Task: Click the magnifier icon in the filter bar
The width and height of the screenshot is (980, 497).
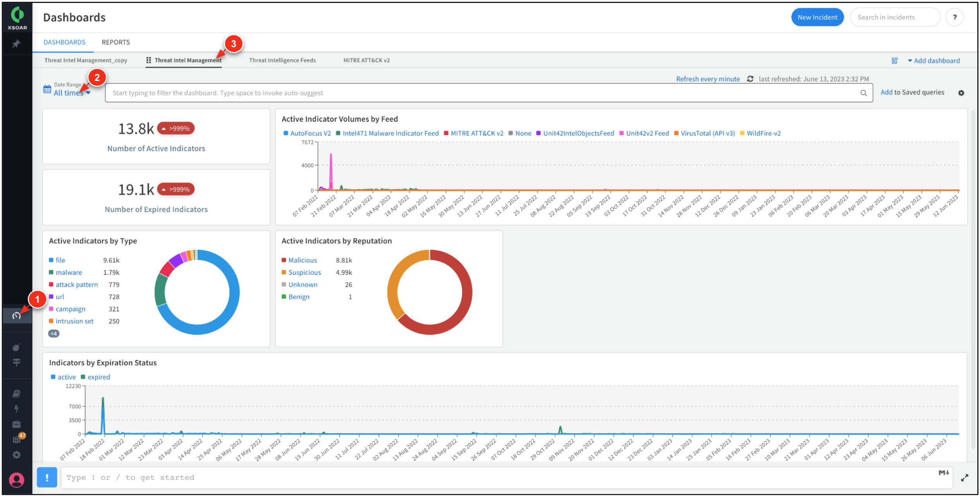Action: point(863,93)
